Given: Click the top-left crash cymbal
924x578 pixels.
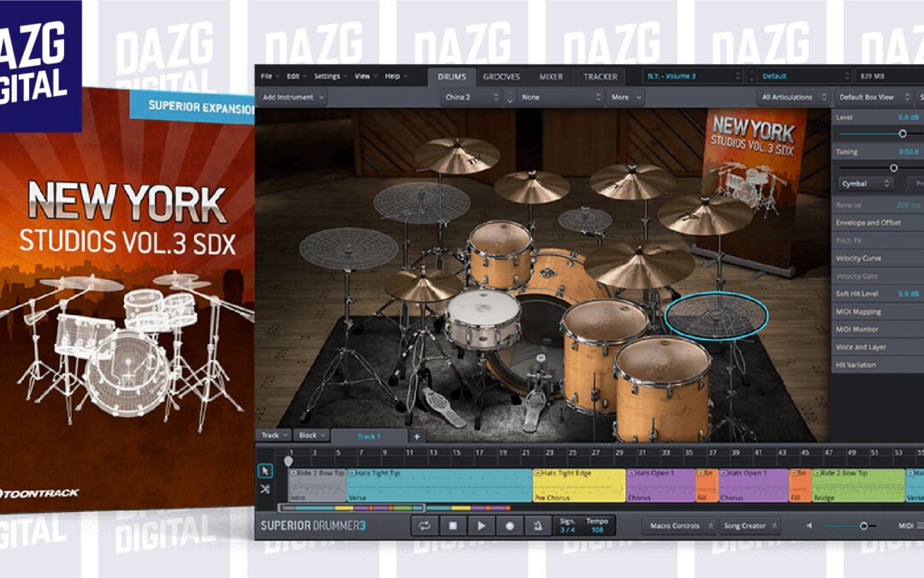Looking at the screenshot, I should (457, 154).
